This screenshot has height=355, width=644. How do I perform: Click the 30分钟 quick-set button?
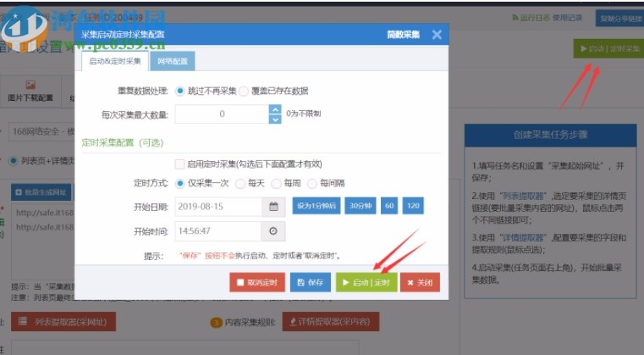pyautogui.click(x=361, y=206)
